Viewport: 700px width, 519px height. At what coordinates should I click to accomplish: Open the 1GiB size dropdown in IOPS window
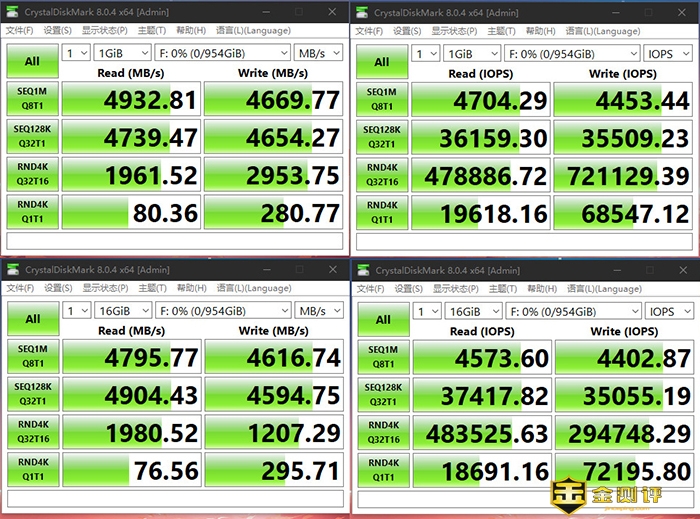coord(472,54)
